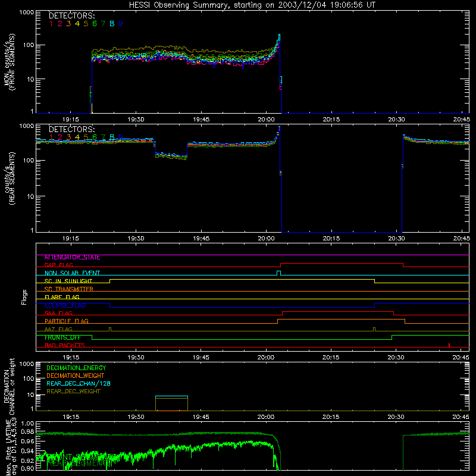
Task: Pick red detector 1 in the rear segments legend
Action: click(51, 137)
